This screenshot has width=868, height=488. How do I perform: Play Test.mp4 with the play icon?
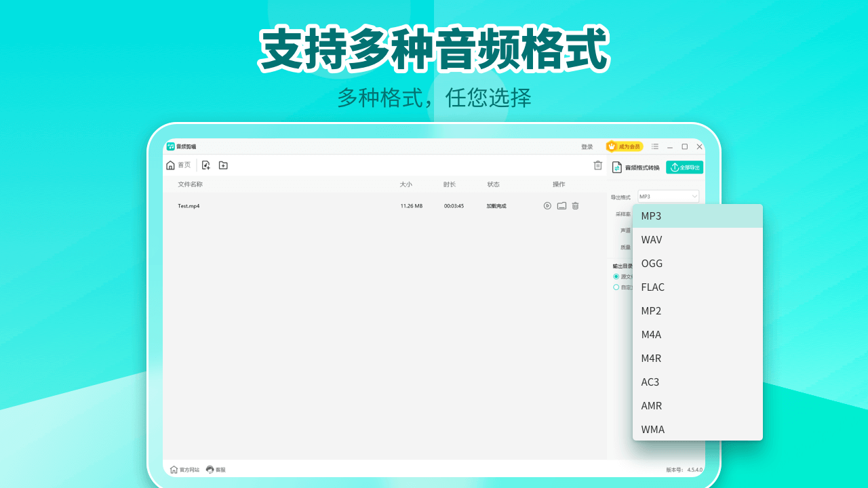(547, 206)
